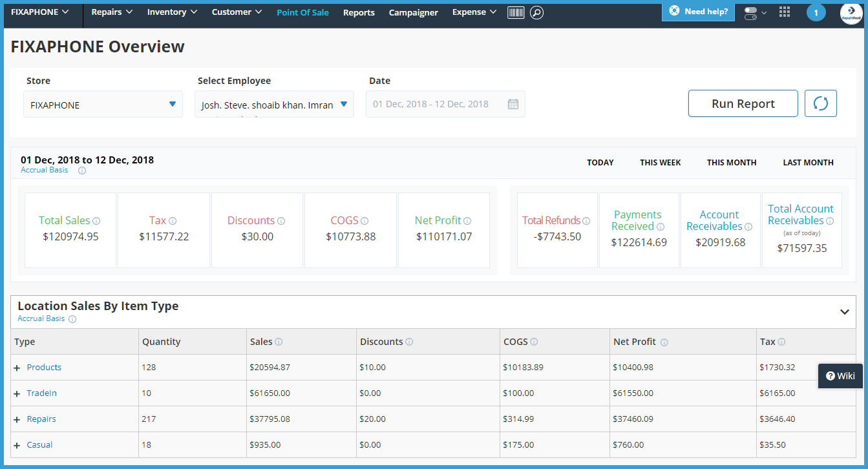The height and width of the screenshot is (469, 868).
Task: Click info icon next to Tax card
Action: pos(173,221)
